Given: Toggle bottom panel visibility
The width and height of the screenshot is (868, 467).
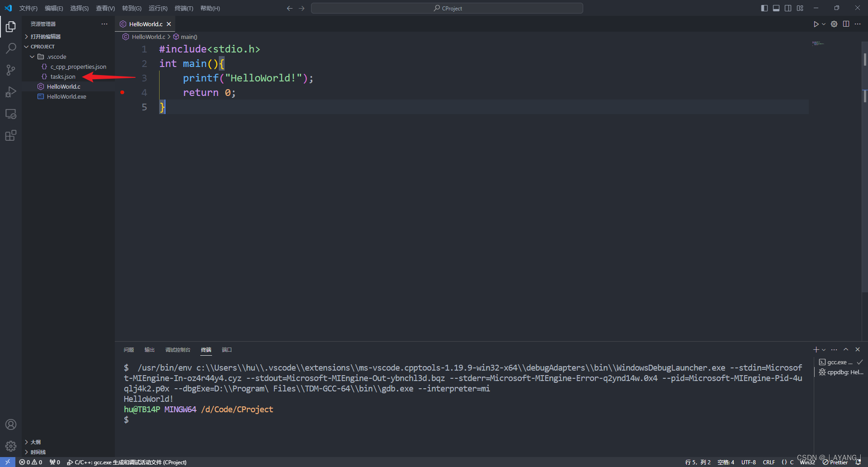Looking at the screenshot, I should tap(776, 8).
